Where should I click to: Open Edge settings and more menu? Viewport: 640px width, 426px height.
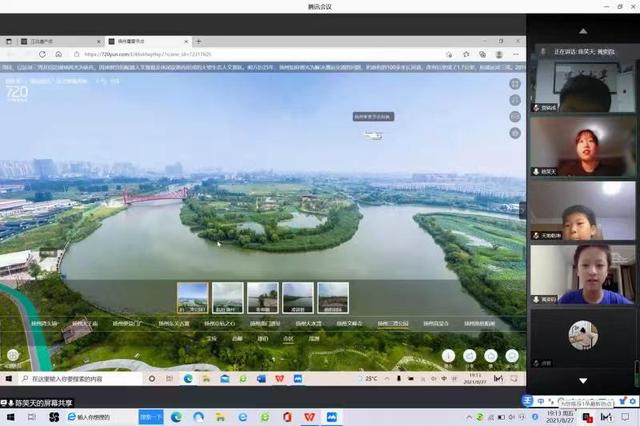[516, 54]
